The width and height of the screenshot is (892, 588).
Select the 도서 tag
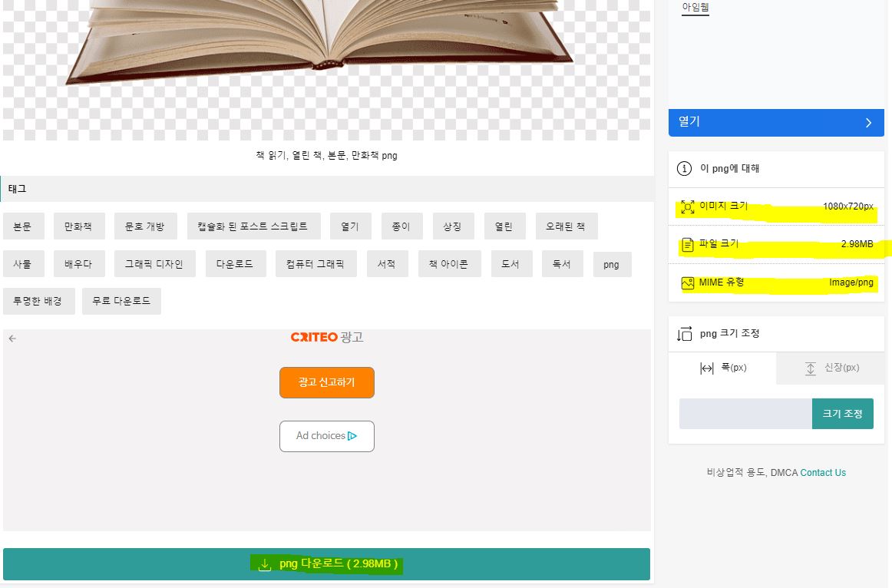(x=511, y=264)
